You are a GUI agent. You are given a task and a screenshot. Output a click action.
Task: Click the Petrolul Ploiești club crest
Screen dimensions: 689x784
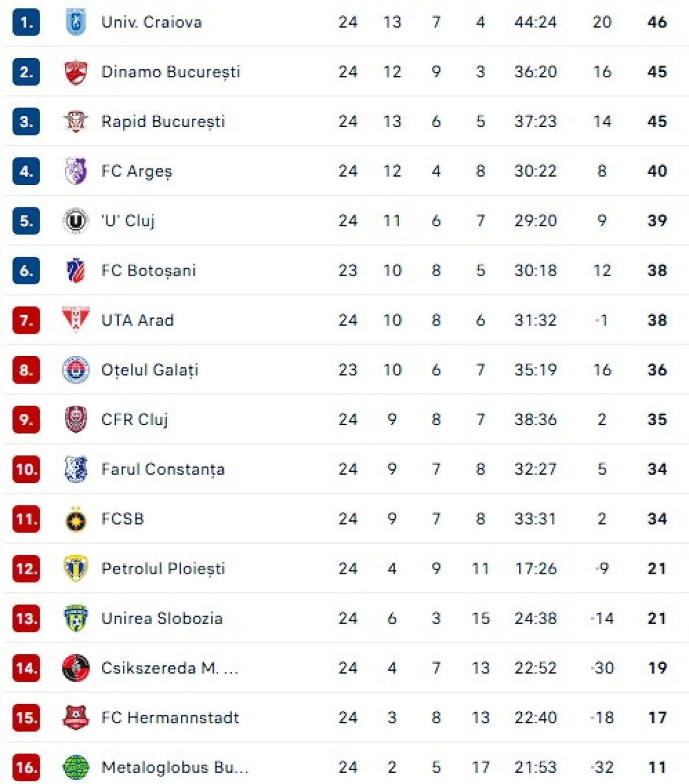75,569
